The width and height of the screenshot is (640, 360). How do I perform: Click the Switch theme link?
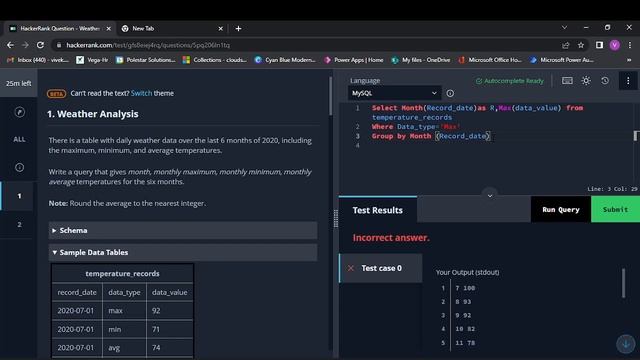pos(141,93)
